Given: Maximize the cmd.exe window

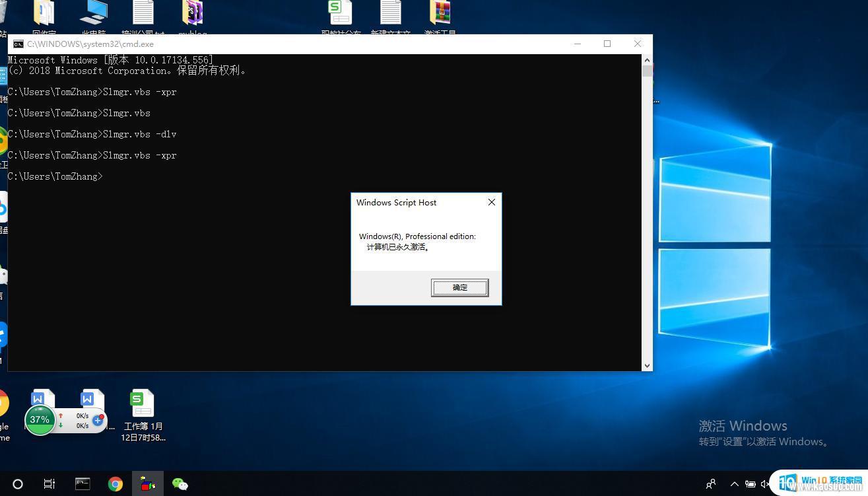Looking at the screenshot, I should pos(607,44).
